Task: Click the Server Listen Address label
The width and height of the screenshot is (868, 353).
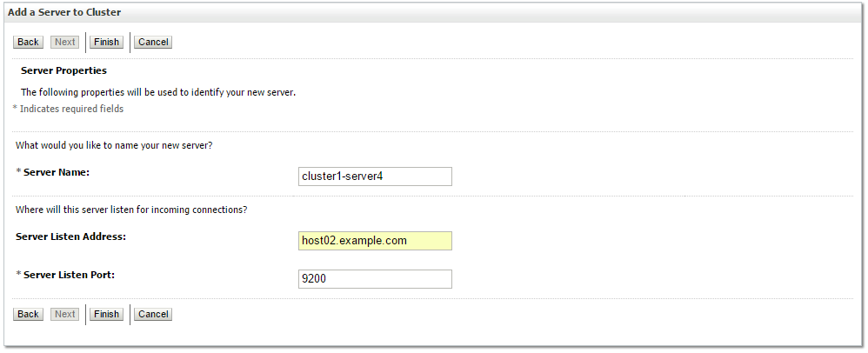Action: tap(70, 236)
